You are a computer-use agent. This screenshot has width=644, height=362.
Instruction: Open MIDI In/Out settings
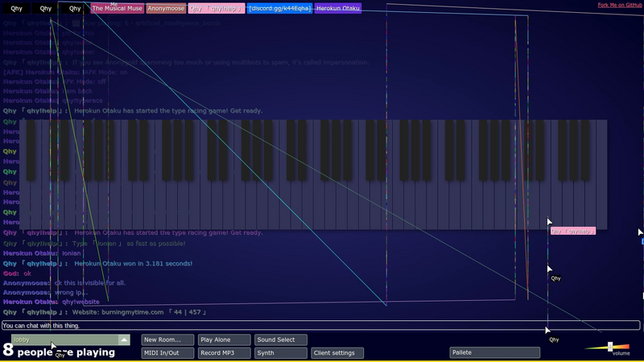point(167,352)
